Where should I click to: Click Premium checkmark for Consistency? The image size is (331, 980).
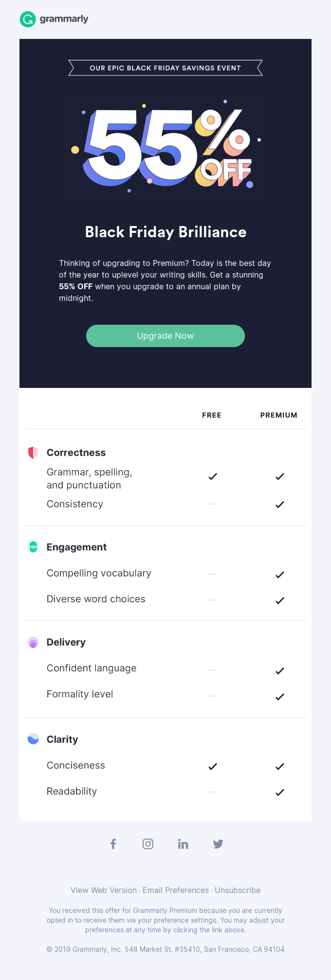280,505
